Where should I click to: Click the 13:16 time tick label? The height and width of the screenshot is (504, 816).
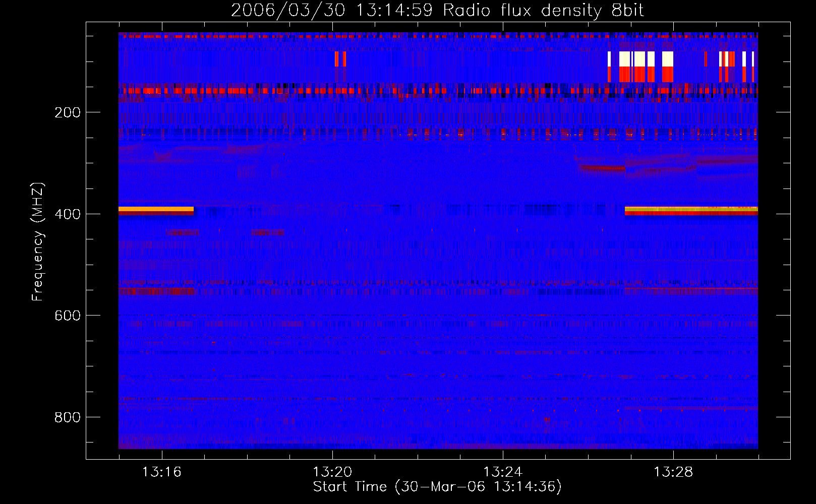pos(161,472)
